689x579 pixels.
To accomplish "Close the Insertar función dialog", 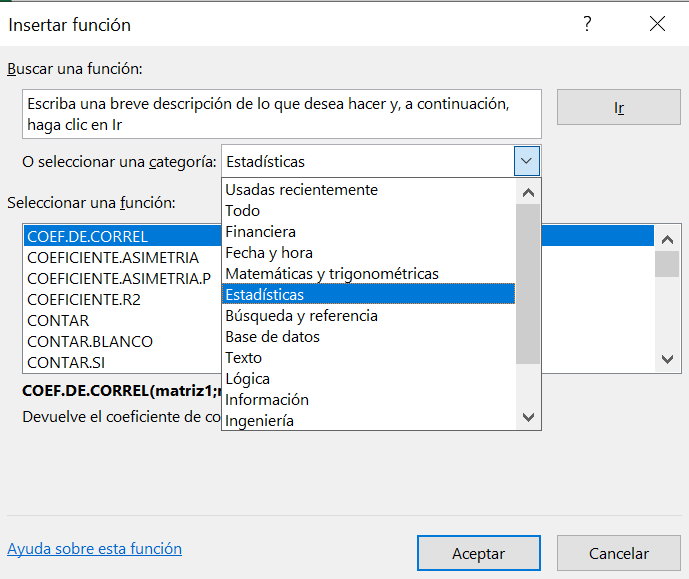I will 657,24.
